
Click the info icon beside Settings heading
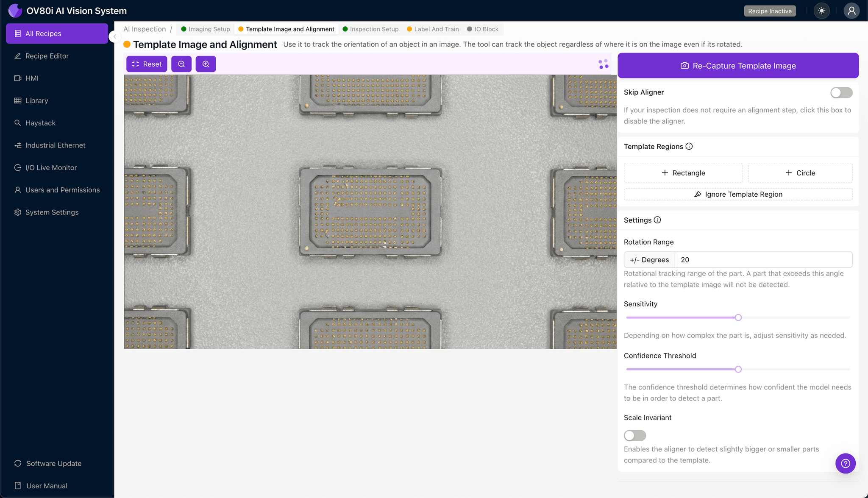657,220
